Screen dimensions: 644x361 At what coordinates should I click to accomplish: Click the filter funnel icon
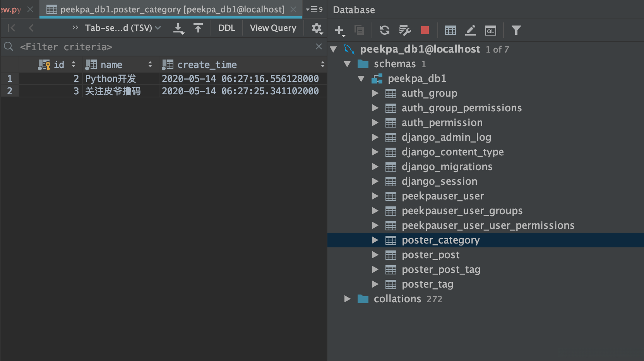(x=516, y=30)
